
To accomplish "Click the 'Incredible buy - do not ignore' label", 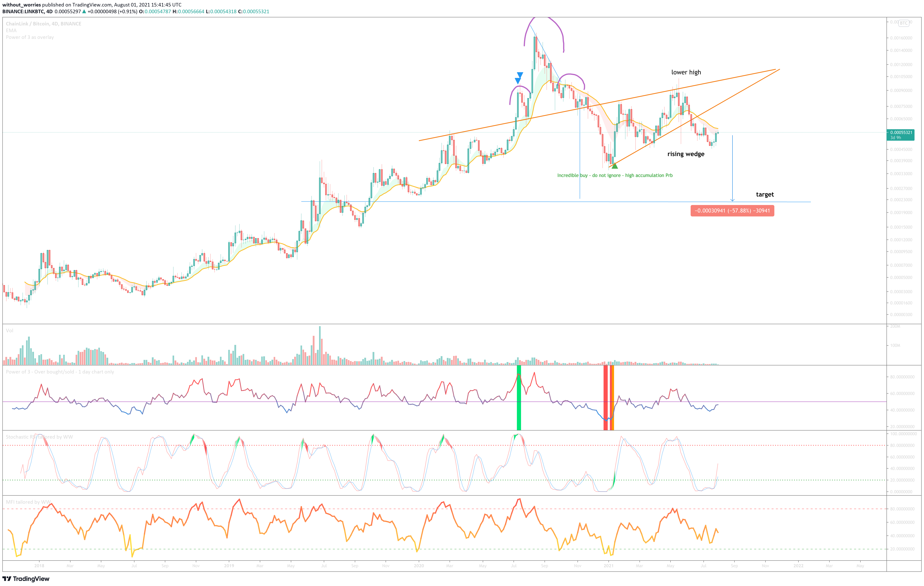I will click(615, 175).
